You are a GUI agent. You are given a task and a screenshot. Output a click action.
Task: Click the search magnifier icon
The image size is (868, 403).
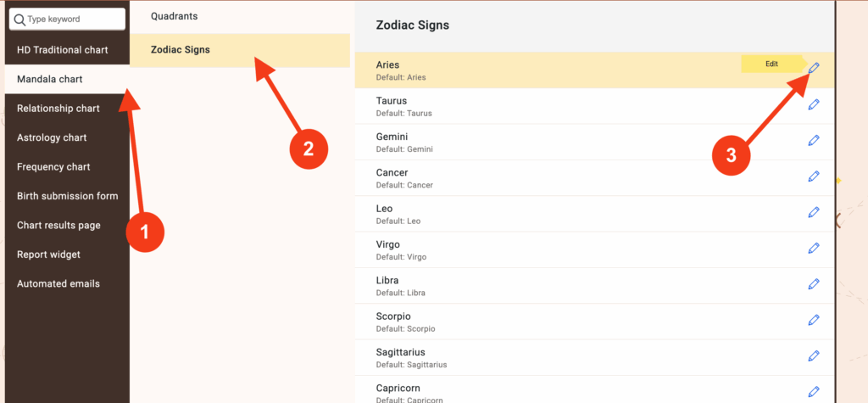tap(19, 19)
